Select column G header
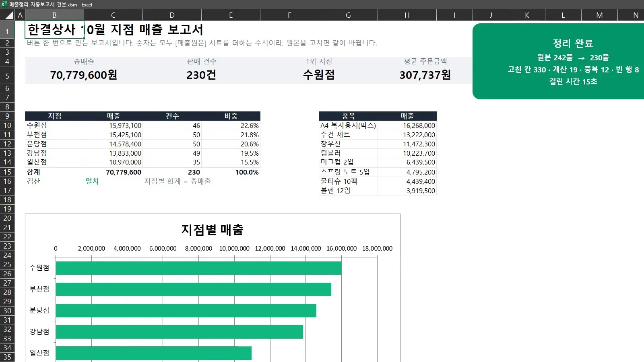 (x=348, y=15)
